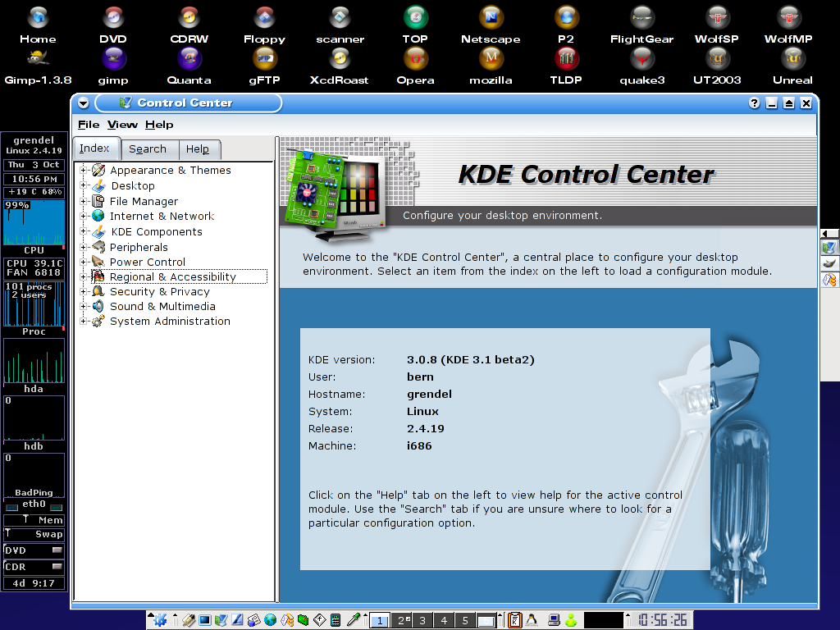The image size is (840, 630).
Task: Select Peripherals in the tree
Action: (x=139, y=247)
